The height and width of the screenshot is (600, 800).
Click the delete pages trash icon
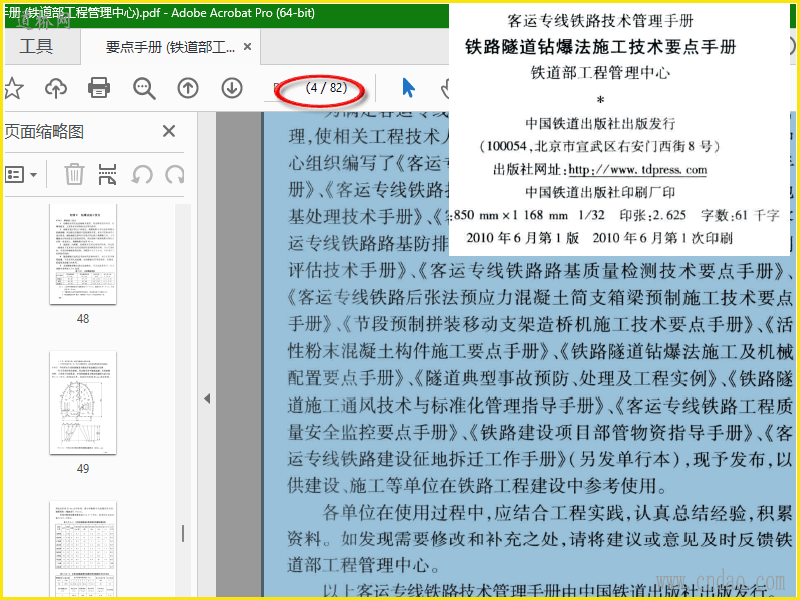[74, 174]
